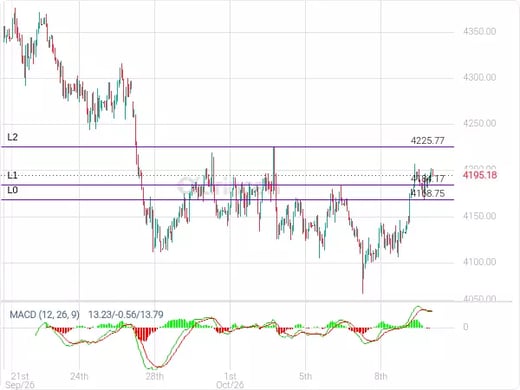Click the 28th date label
Viewport: 520px width, 390px height.
[x=155, y=376]
